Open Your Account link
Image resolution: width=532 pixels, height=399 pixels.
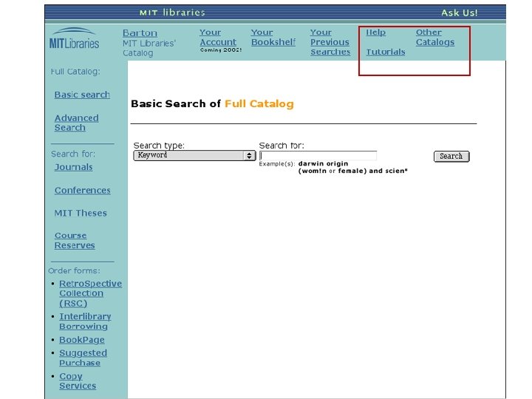coord(218,38)
